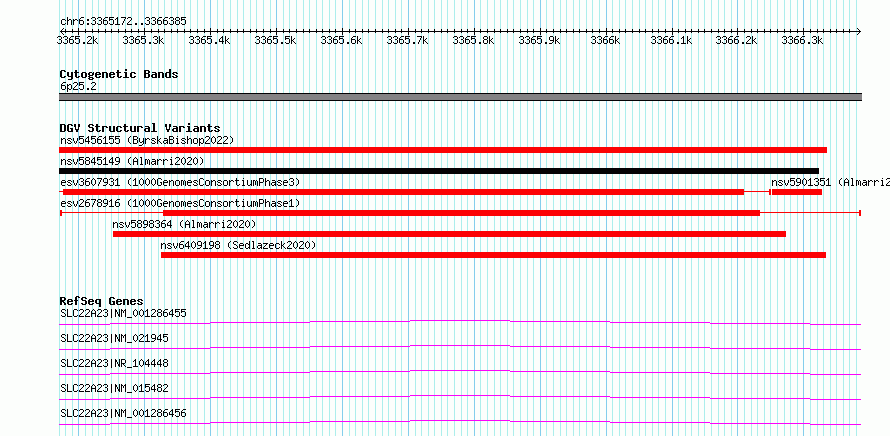This screenshot has width=890, height=436.
Task: Select the magenta NM_021945 transcript line
Action: click(x=460, y=347)
